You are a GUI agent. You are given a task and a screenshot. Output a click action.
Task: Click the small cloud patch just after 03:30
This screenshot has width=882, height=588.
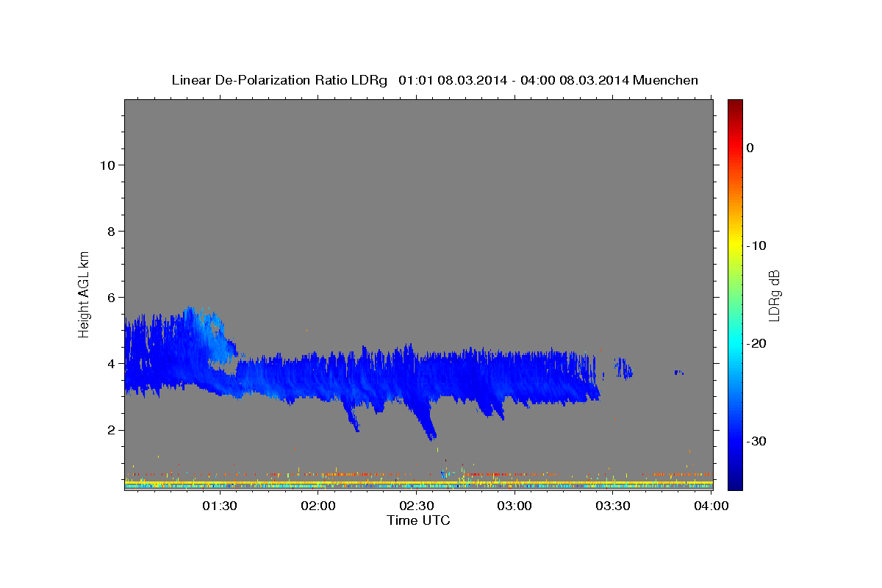pos(623,368)
